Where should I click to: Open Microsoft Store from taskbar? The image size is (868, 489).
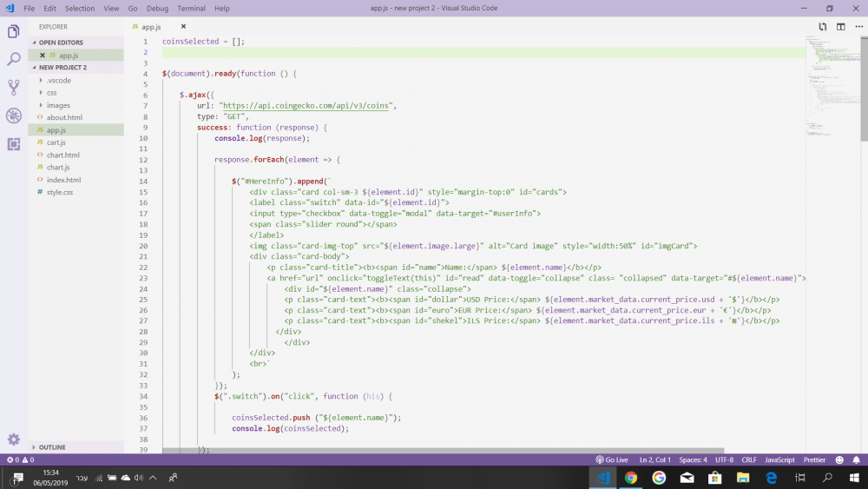point(714,478)
